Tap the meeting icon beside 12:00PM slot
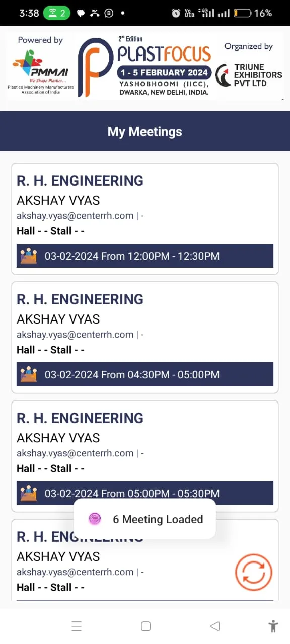The width and height of the screenshot is (290, 644). point(29,256)
